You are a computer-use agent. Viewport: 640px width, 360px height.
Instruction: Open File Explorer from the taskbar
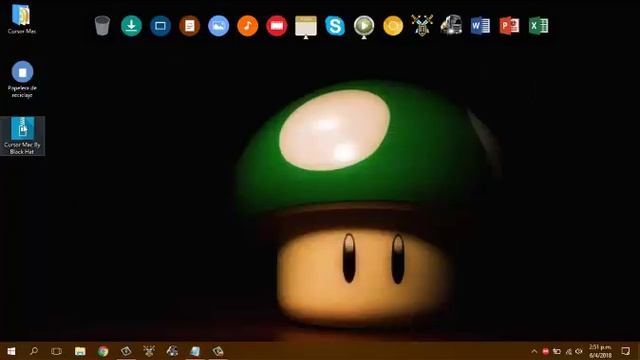click(x=80, y=351)
